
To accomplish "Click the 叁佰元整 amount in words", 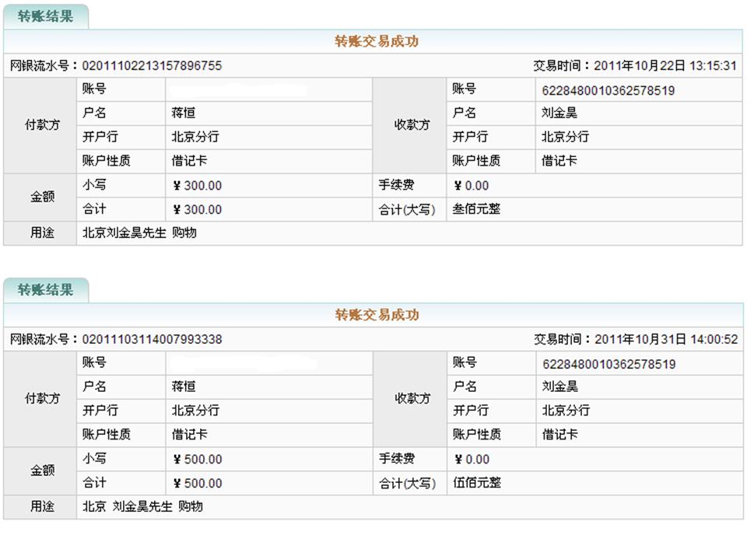I will (477, 209).
